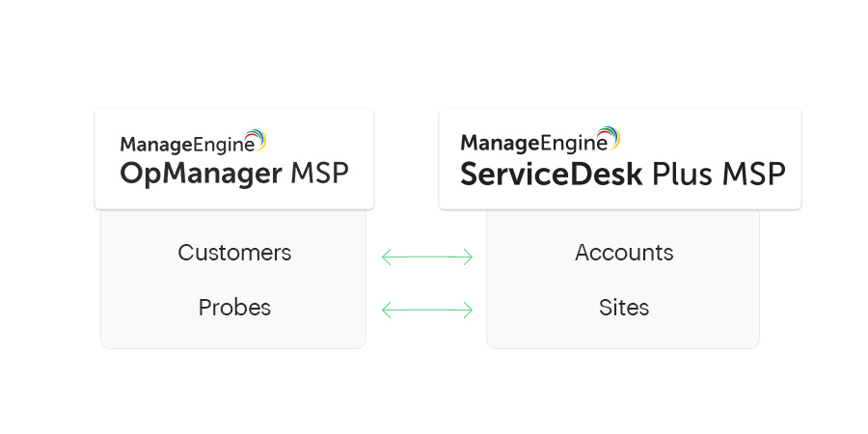Click the colorful swirl logo above ServiceDesk
Screen dimensions: 868x434
(x=609, y=138)
